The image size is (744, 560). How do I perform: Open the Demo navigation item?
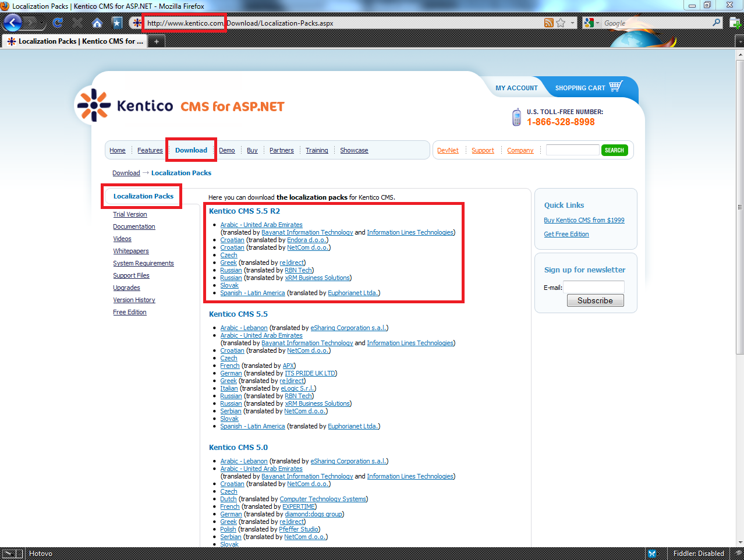point(227,150)
